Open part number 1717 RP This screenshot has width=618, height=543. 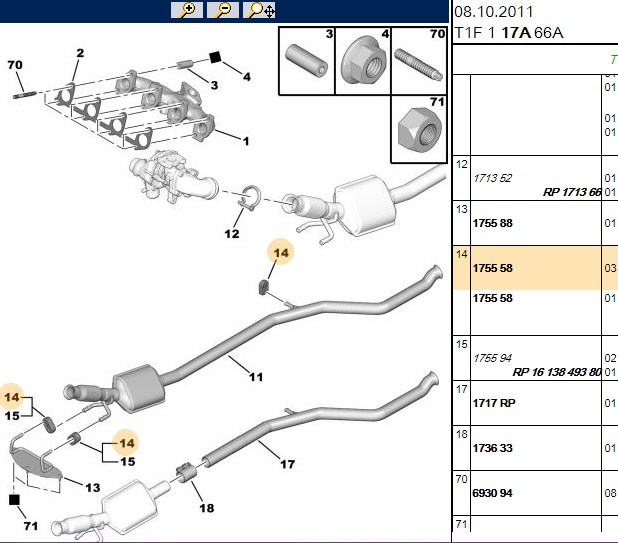pyautogui.click(x=494, y=403)
